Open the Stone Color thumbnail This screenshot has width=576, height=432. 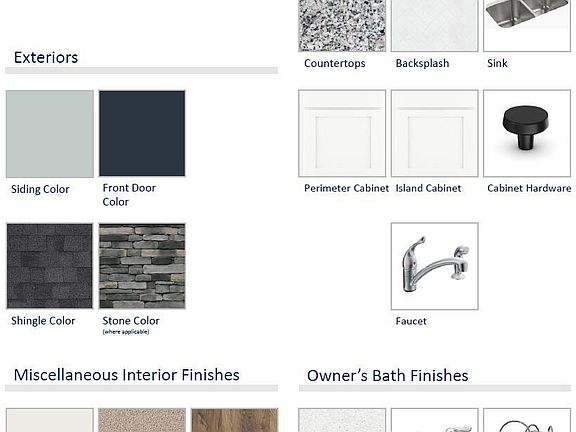point(142,266)
